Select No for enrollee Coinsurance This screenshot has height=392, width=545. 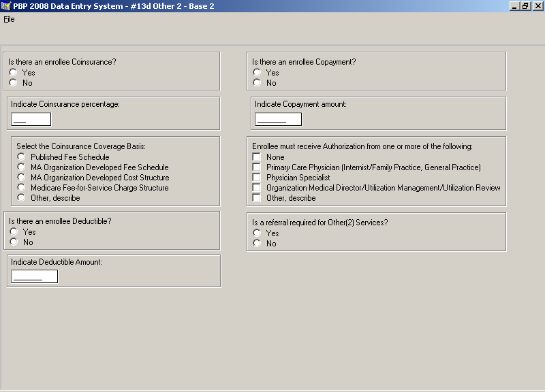pyautogui.click(x=13, y=82)
